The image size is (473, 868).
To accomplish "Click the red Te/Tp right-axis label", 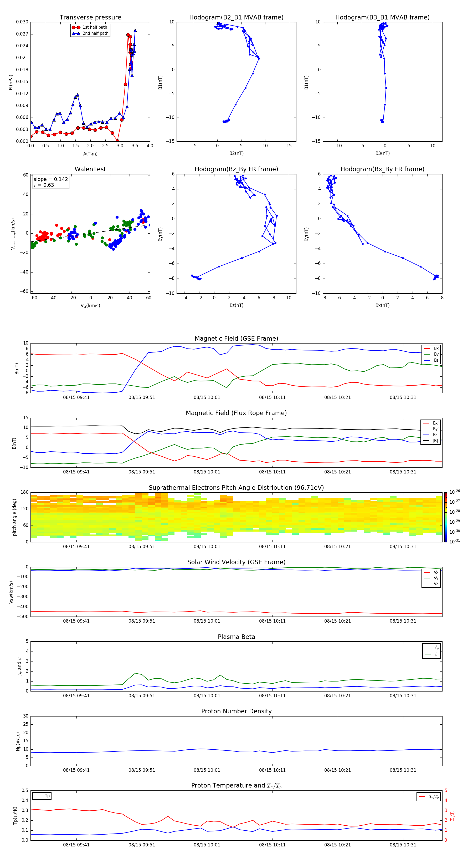I will pyautogui.click(x=453, y=815).
